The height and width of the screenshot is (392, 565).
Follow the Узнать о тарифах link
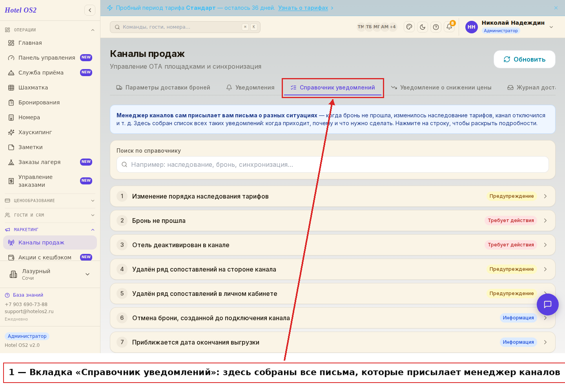tap(303, 8)
